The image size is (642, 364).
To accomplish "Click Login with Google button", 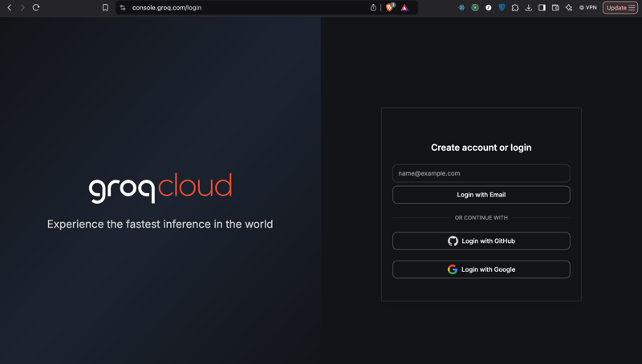I will coord(481,269).
